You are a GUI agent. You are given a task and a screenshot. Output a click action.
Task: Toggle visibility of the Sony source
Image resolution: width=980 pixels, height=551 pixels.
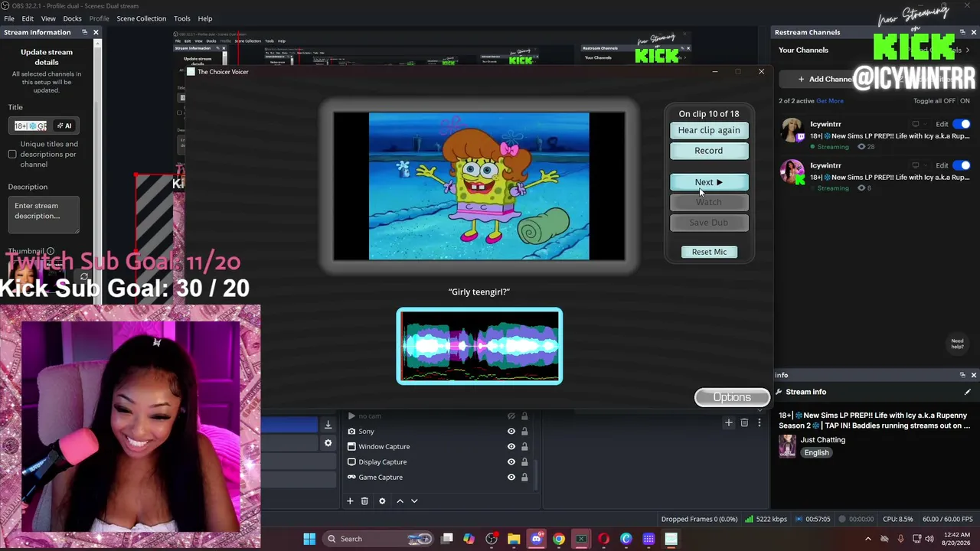pyautogui.click(x=511, y=431)
